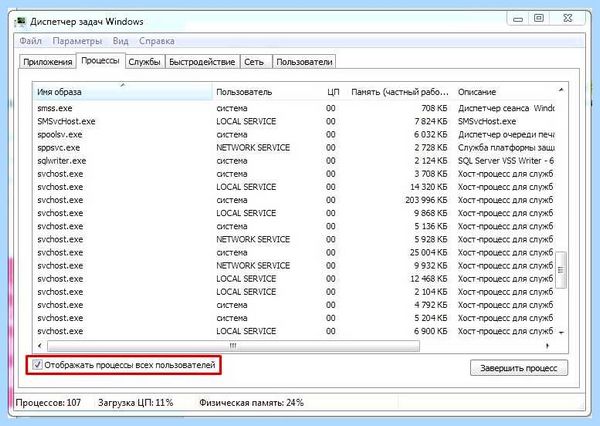Select svchost.exe using 2 104 КБ
Screen dimensions: 600x426
point(295,292)
